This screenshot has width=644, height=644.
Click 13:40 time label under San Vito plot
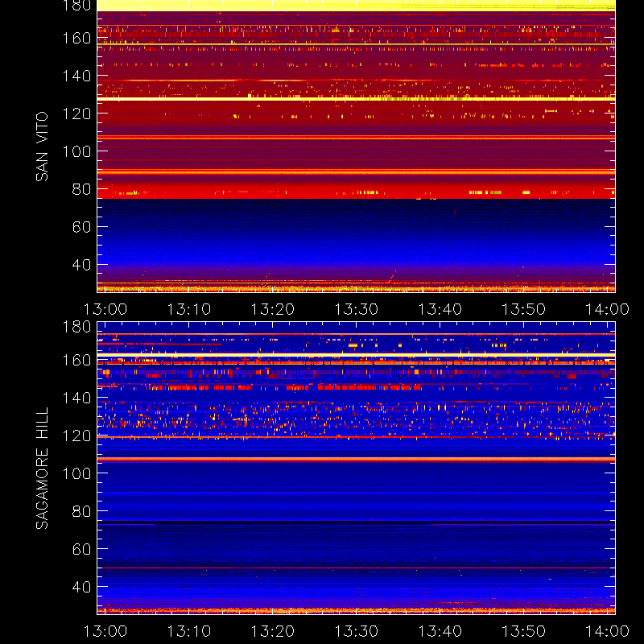click(x=440, y=309)
